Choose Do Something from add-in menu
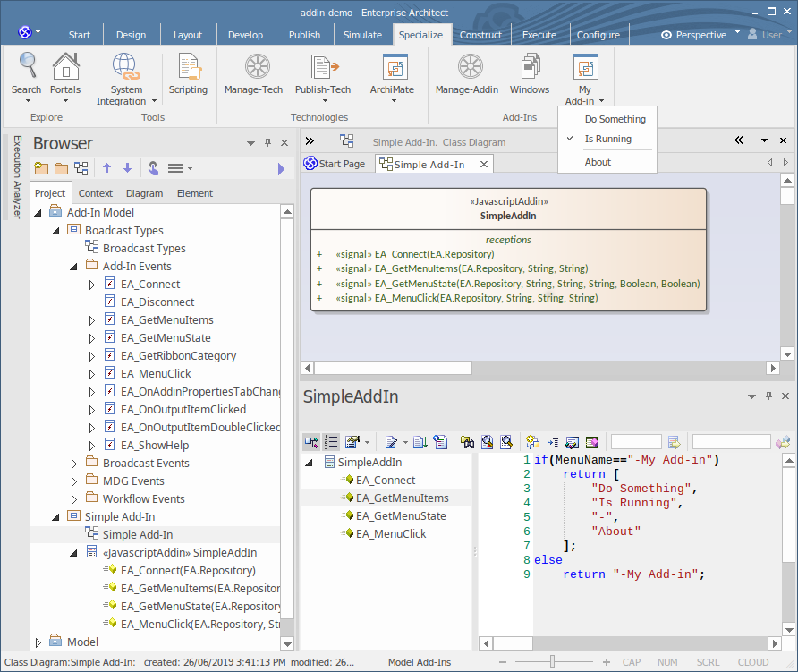798x672 pixels. (x=615, y=119)
